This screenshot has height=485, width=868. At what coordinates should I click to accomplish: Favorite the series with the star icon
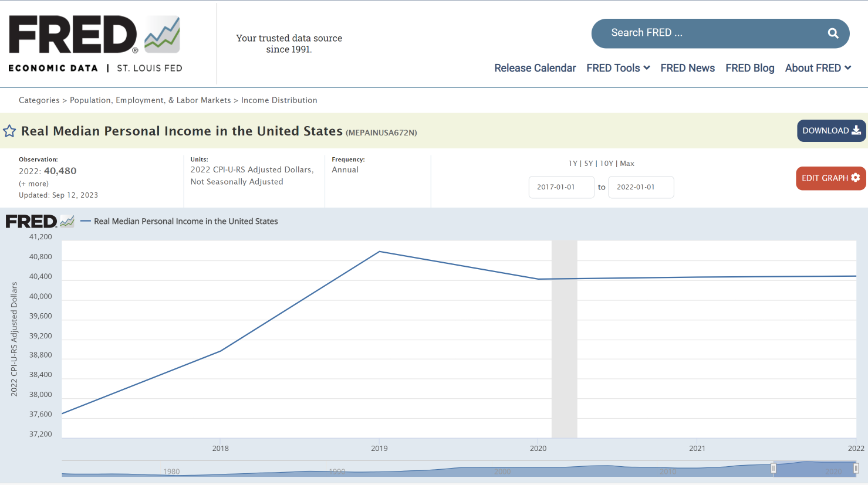(x=9, y=131)
